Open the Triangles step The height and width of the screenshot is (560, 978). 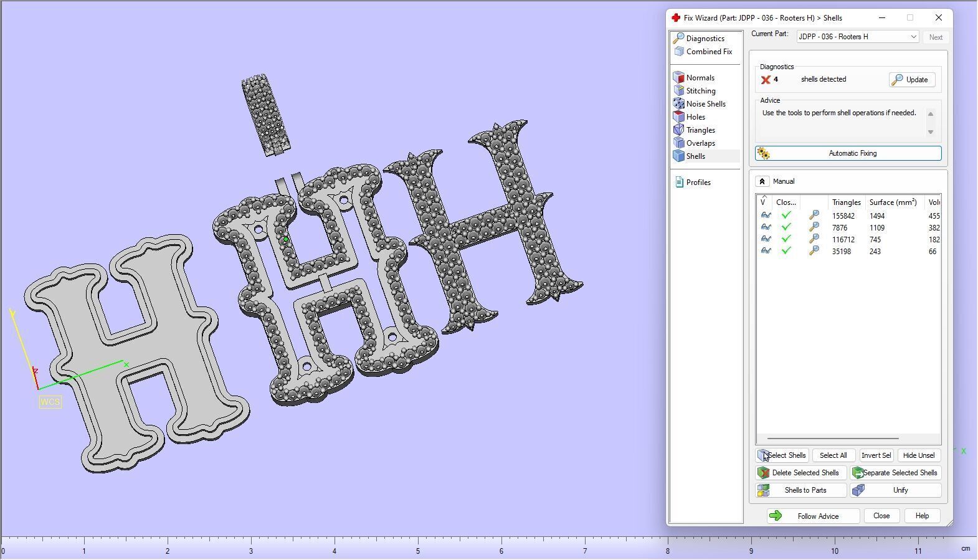701,130
